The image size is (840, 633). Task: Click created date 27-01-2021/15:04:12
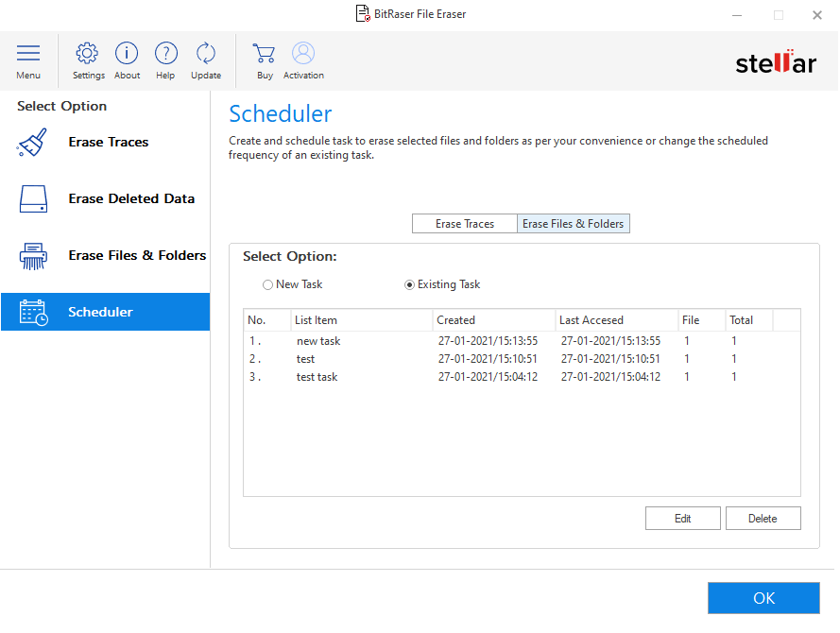pos(488,377)
